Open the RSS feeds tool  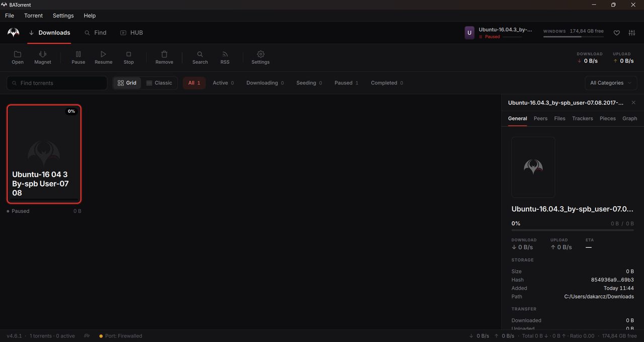[225, 57]
